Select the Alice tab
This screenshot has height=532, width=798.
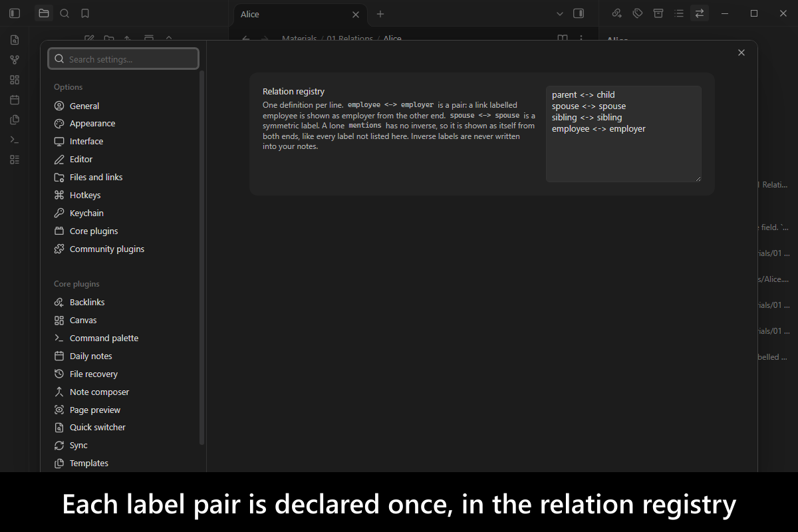pyautogui.click(x=299, y=15)
